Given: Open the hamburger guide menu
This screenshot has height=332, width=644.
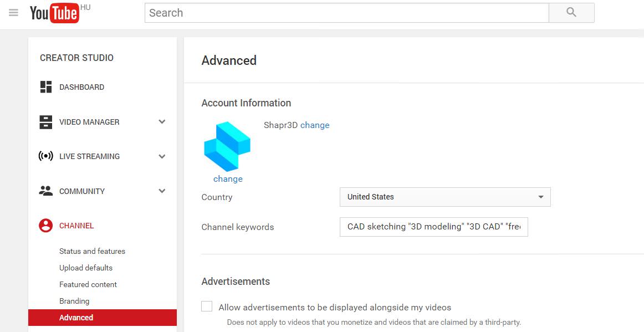Looking at the screenshot, I should click(13, 13).
